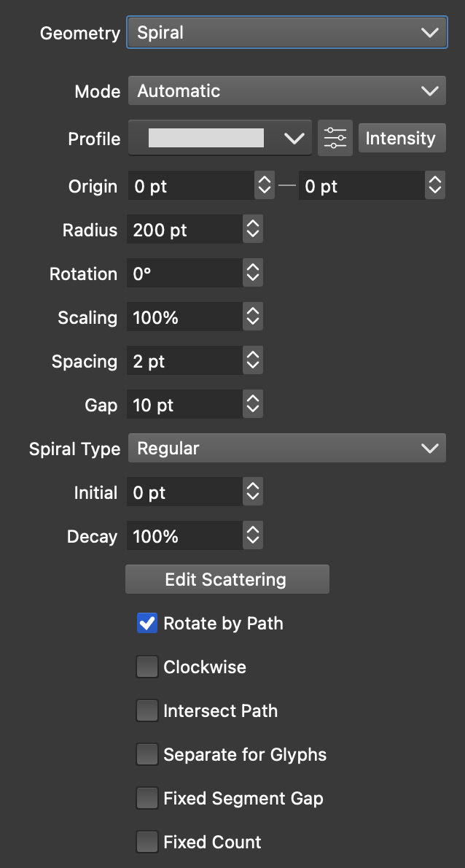Screen dimensions: 465x868
Task: Open the Profile swatch dropdown
Action: [x=219, y=139]
